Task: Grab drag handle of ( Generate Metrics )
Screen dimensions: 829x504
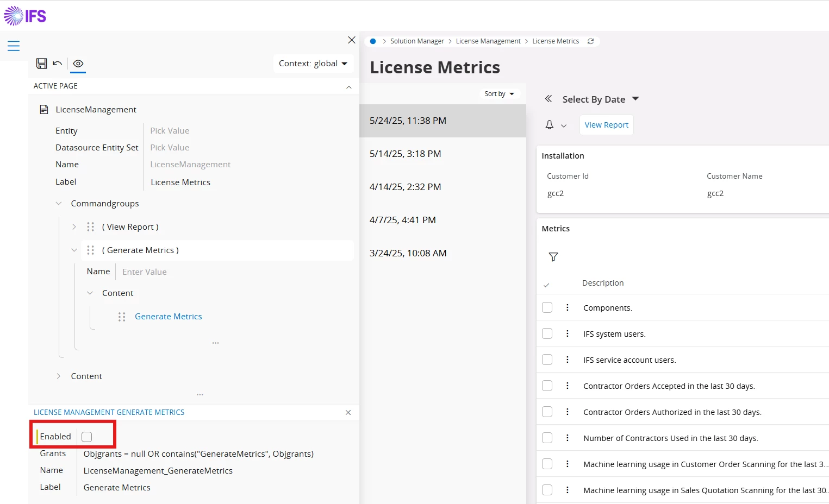Action: 91,250
